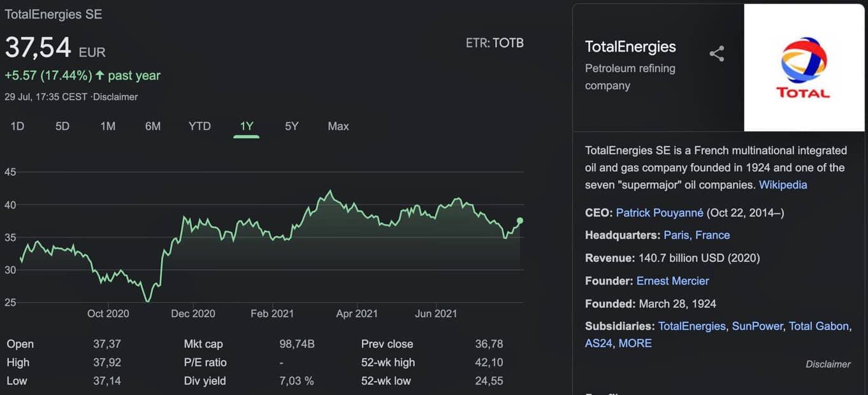
Task: Click Disclaimer in the knowledge panel
Action: [828, 364]
